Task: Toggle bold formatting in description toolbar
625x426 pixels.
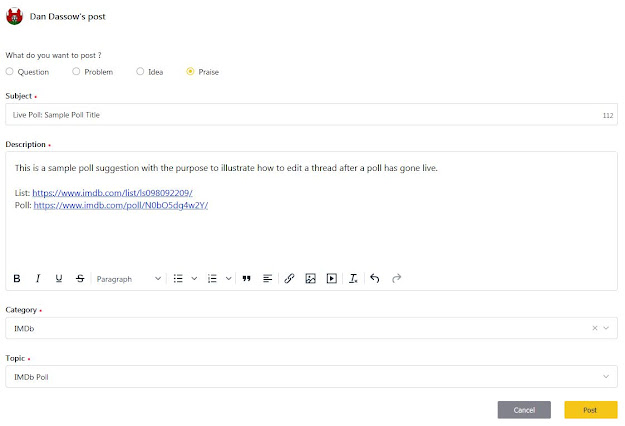Action: coord(17,279)
